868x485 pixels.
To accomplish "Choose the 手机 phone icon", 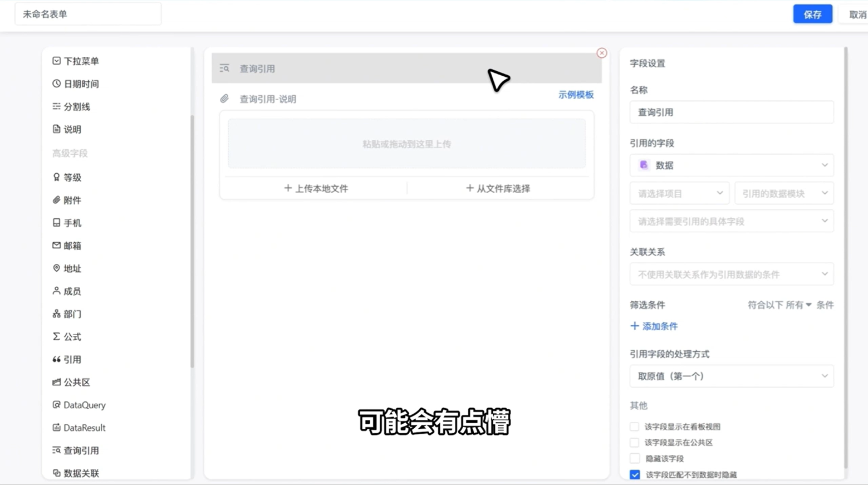I will pos(56,223).
